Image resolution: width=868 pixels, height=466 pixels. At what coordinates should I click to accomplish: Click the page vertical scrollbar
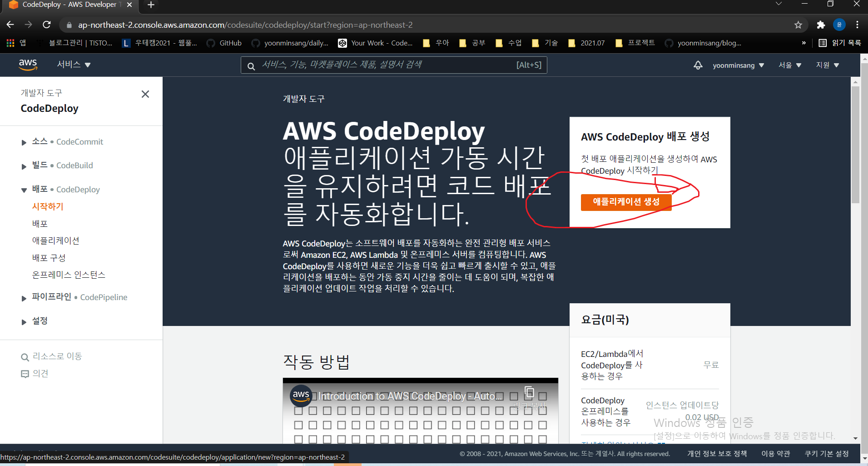[855, 144]
